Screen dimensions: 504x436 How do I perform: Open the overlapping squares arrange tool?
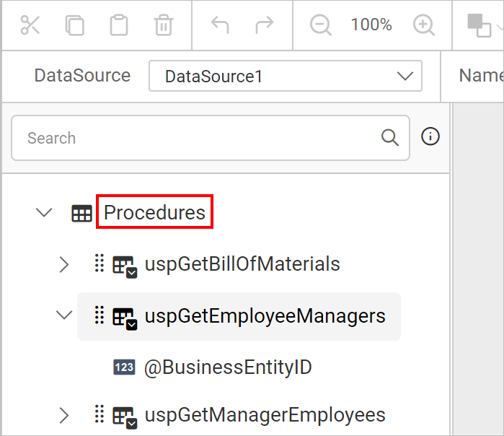click(479, 25)
